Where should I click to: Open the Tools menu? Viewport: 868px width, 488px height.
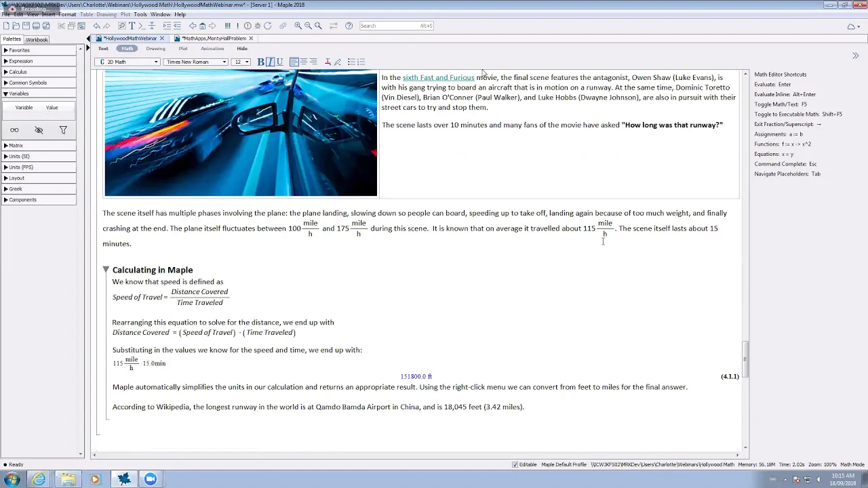point(140,14)
